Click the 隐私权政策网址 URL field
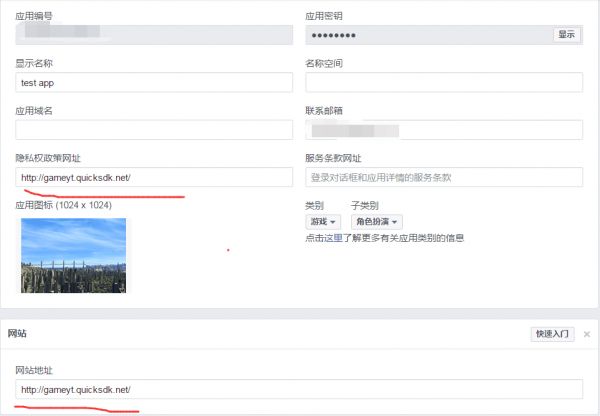The image size is (600, 416). [x=154, y=177]
